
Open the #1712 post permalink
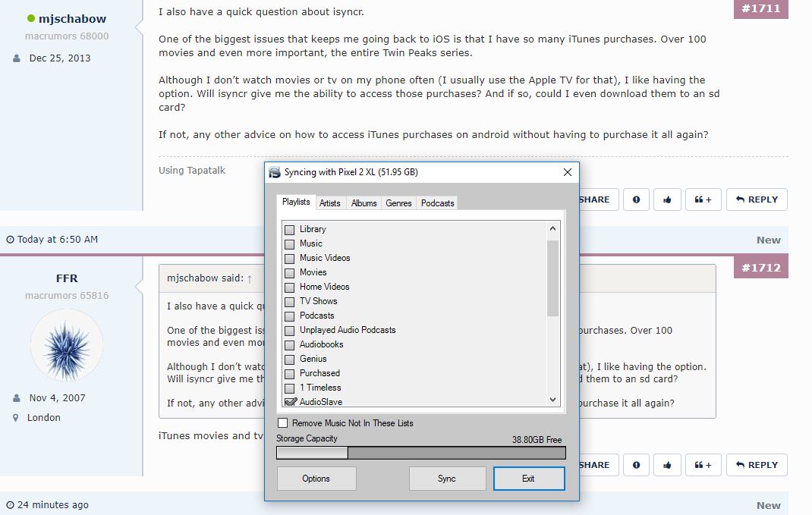coord(760,267)
